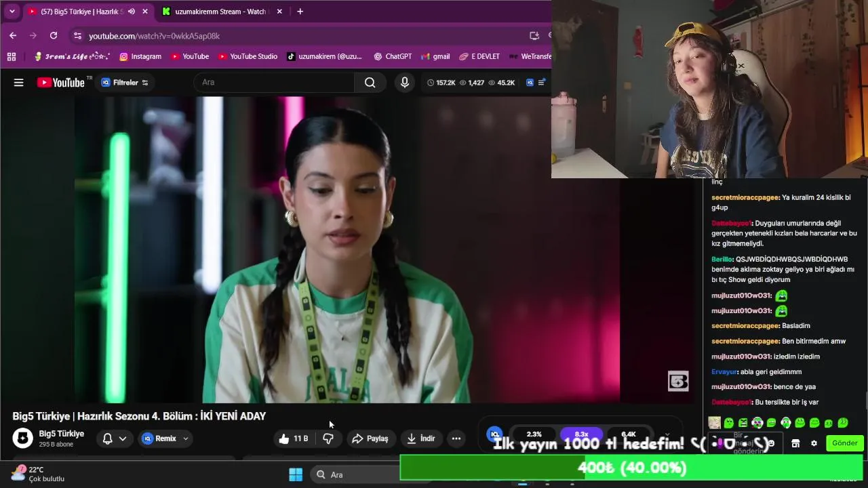This screenshot has height=488, width=868.
Task: Open the three-dot more actions menu
Action: pos(456,439)
